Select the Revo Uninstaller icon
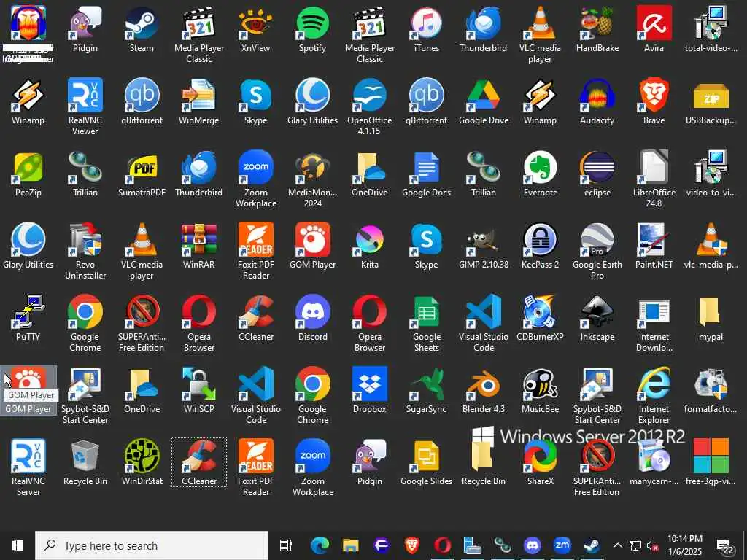 tap(85, 252)
